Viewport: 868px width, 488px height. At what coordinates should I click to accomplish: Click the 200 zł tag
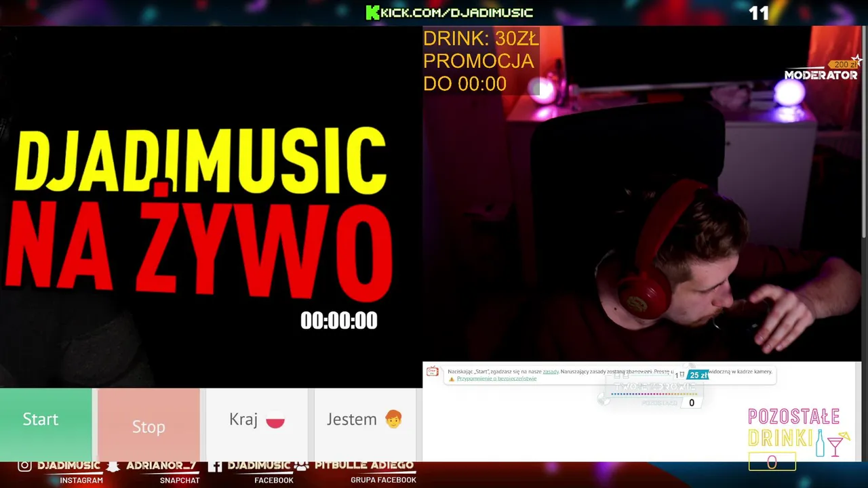842,64
